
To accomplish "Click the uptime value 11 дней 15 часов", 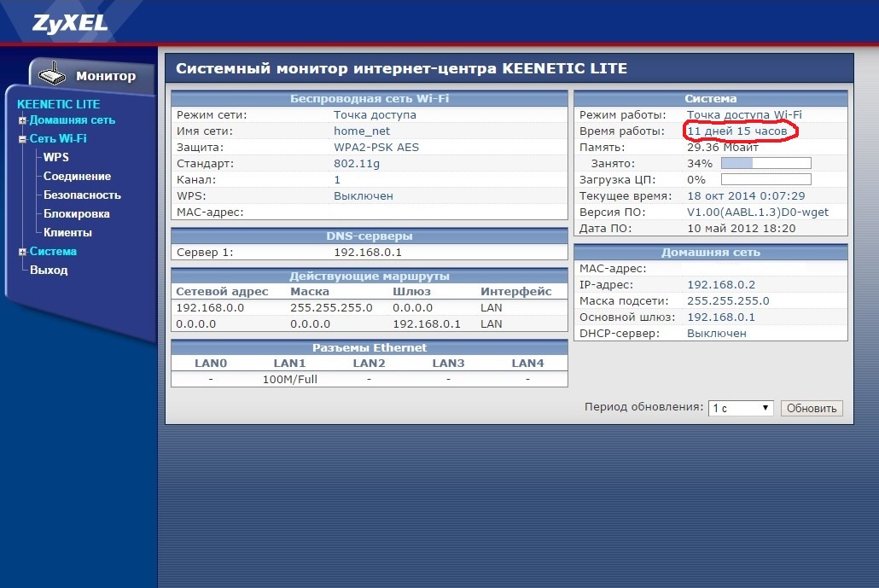I will click(737, 131).
